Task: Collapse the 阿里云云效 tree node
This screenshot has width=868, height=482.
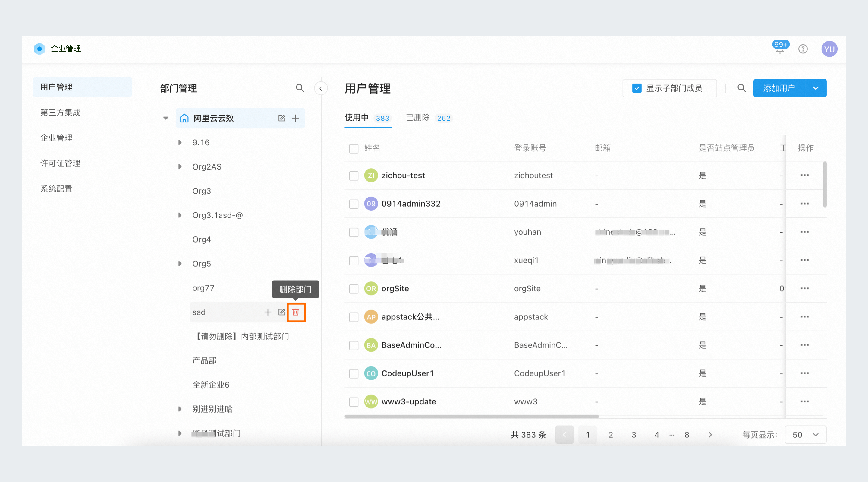Action: [166, 118]
